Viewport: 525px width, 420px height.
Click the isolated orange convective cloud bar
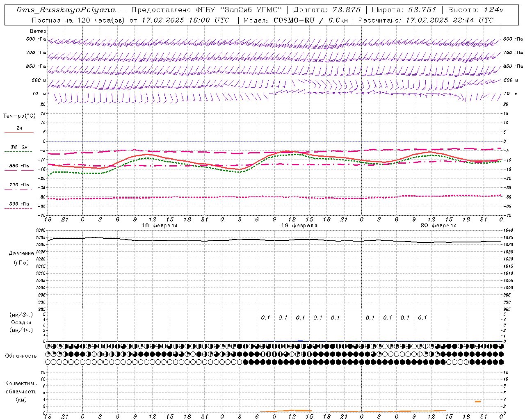coord(478,401)
